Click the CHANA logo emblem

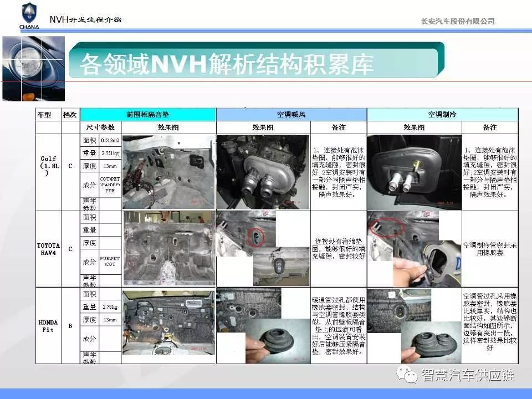tap(29, 13)
